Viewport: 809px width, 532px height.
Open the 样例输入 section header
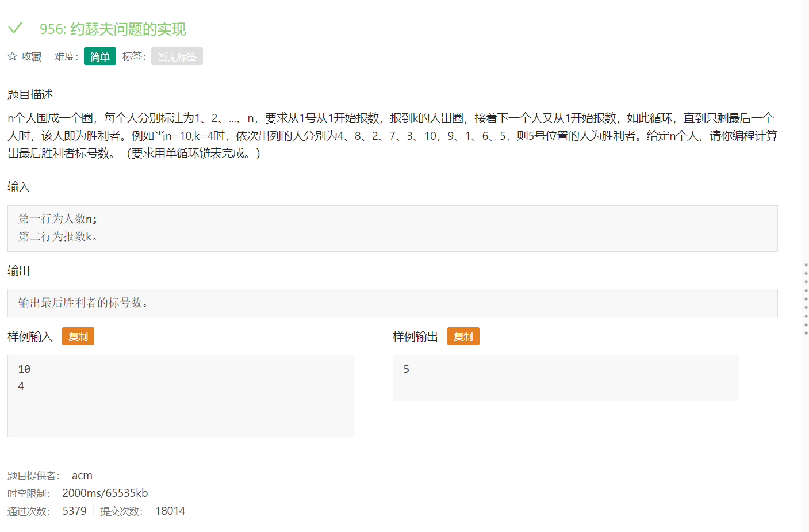(29, 336)
